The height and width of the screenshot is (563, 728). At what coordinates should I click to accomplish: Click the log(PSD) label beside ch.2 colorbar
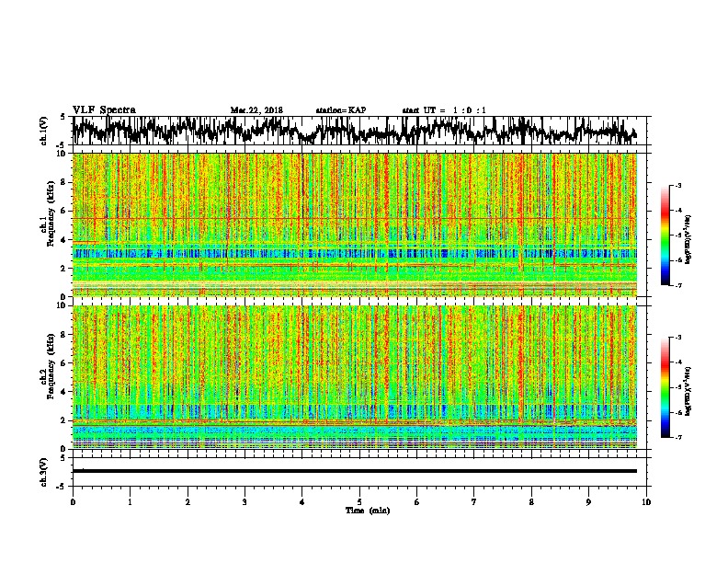pyautogui.click(x=688, y=390)
